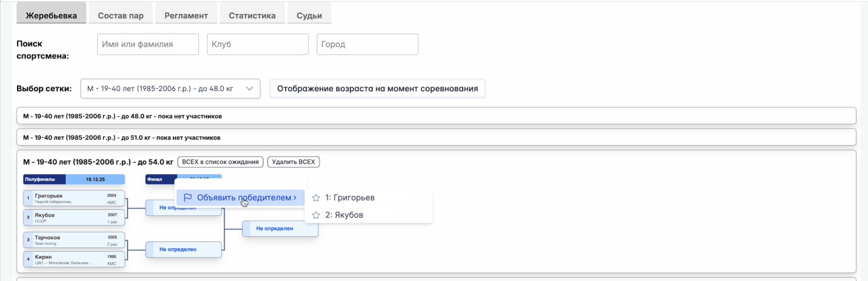868x281 pixels.
Task: Toggle Отображение возраста на момент соревнования
Action: 377,89
